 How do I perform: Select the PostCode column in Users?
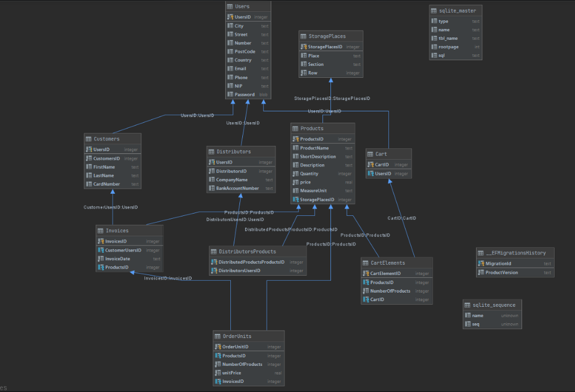pyautogui.click(x=249, y=52)
